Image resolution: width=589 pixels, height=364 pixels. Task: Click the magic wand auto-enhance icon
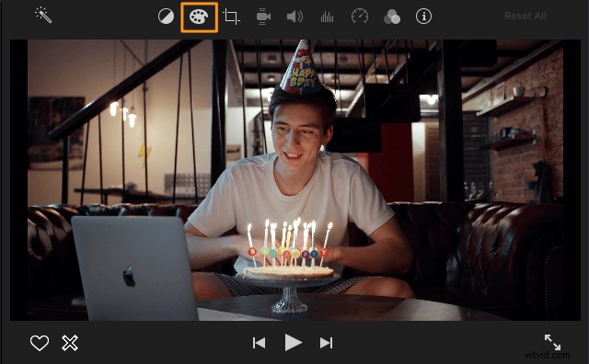[x=43, y=16]
